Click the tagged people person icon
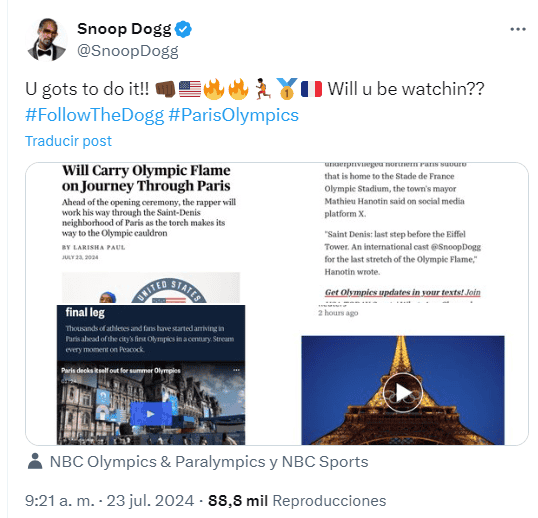The height and width of the screenshot is (518, 538). [35, 461]
